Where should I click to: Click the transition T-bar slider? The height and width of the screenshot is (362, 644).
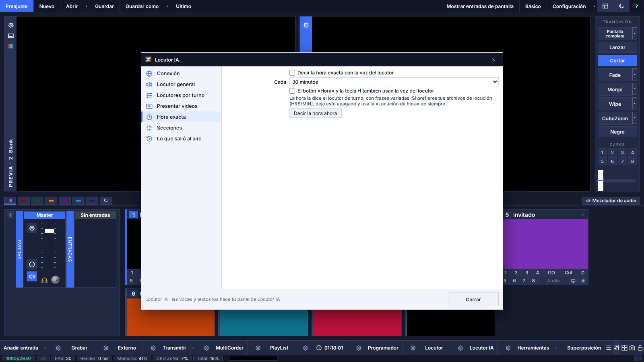click(601, 180)
